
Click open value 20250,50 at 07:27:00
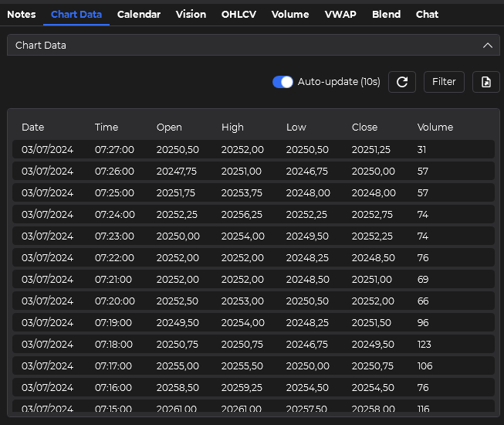pos(178,150)
